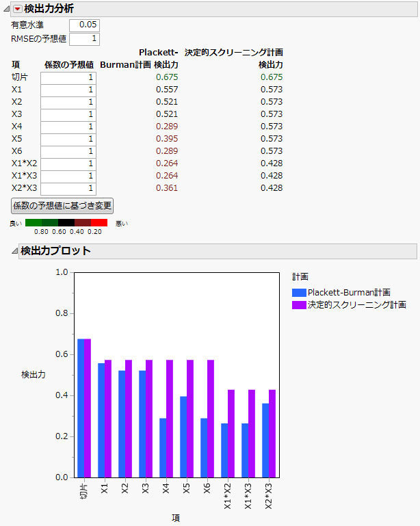The width and height of the screenshot is (420, 526).
Task: Click the X3 coefficient input field
Action: [x=68, y=114]
